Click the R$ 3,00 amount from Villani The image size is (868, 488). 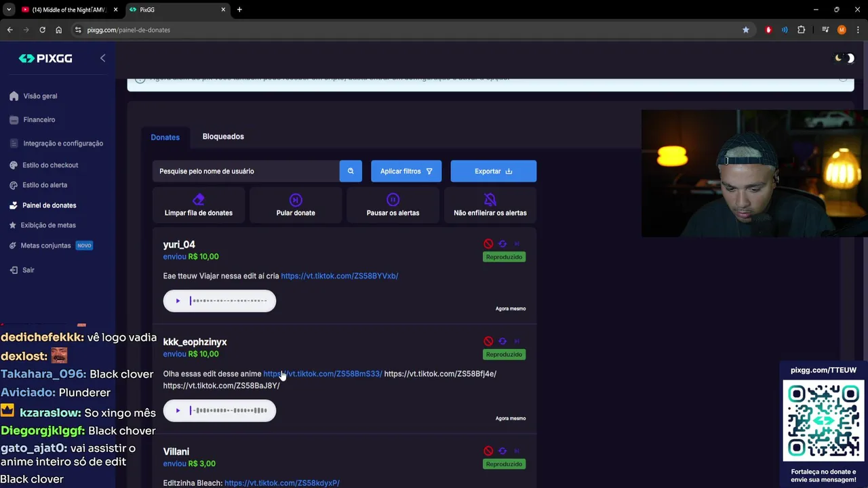201,464
